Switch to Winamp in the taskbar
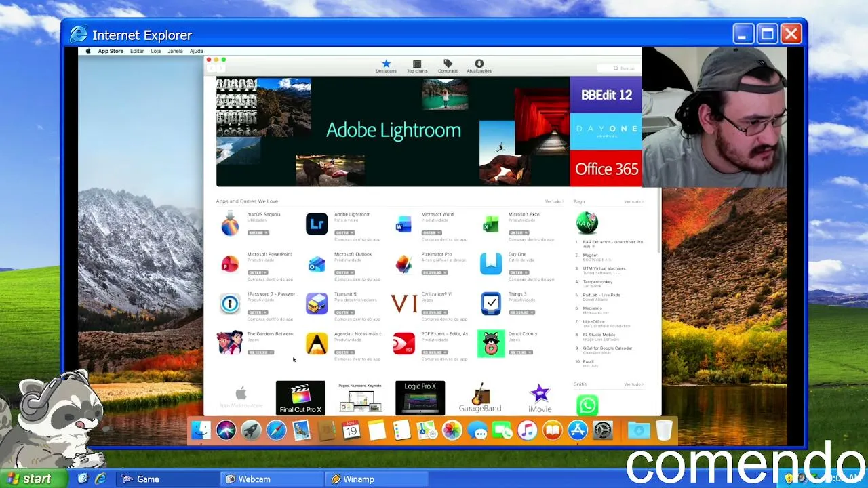Viewport: 868px width, 488px height. [x=376, y=479]
